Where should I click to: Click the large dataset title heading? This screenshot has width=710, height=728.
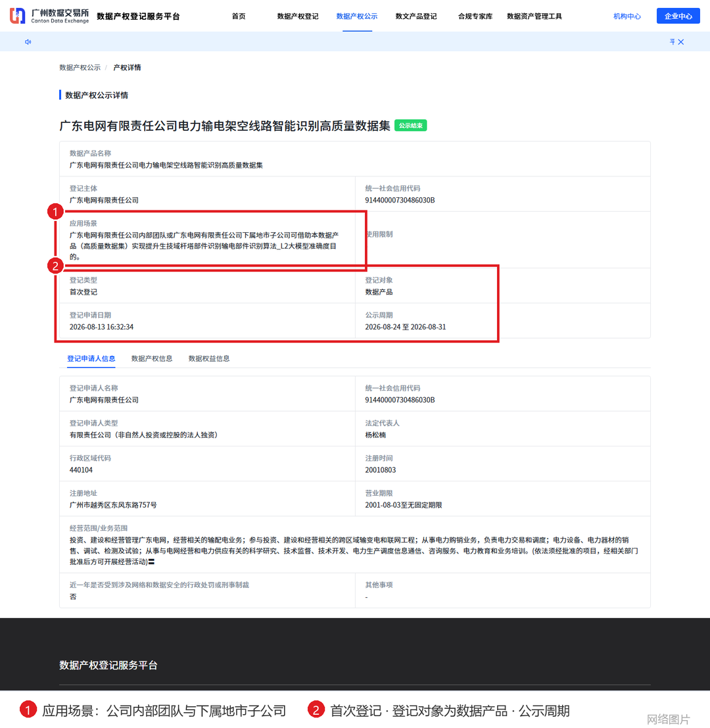click(225, 126)
